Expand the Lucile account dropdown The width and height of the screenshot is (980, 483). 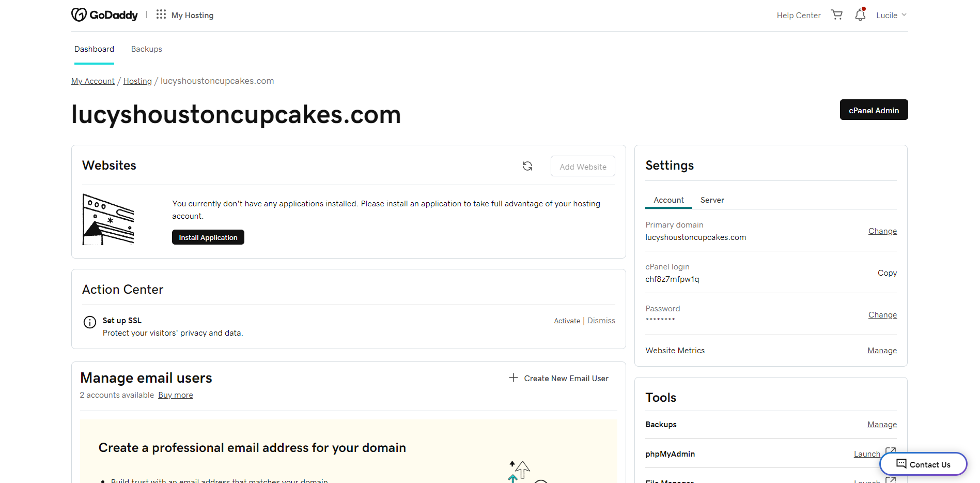(890, 15)
